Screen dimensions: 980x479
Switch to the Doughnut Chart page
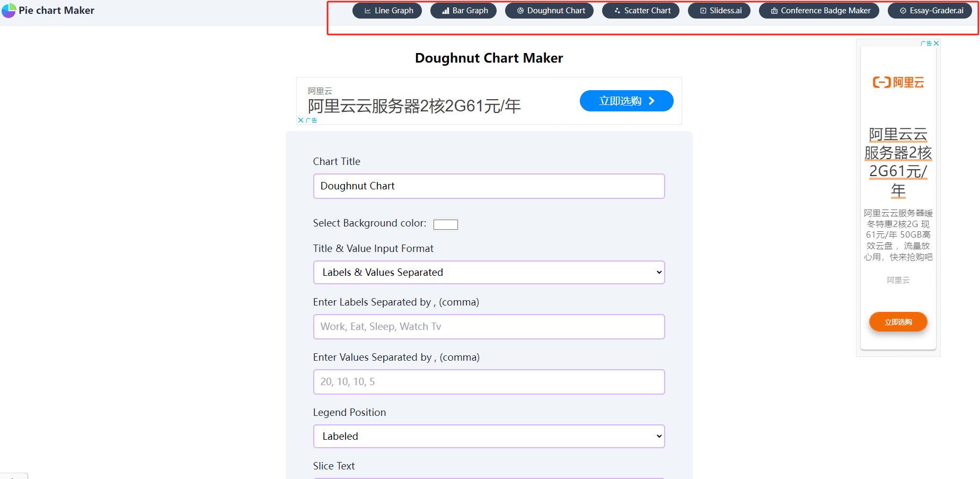click(x=549, y=10)
